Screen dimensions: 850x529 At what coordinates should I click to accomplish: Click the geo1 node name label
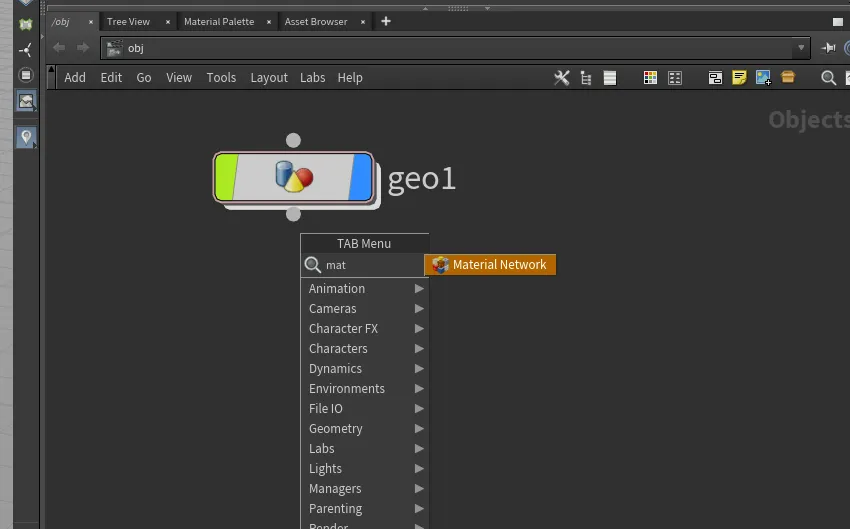(422, 179)
